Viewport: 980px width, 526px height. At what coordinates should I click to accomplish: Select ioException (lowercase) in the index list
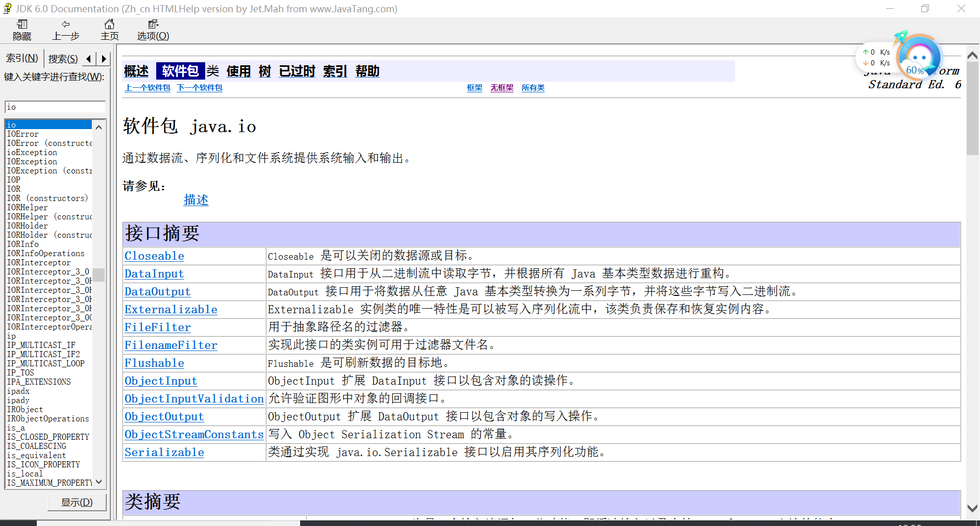[x=32, y=153]
